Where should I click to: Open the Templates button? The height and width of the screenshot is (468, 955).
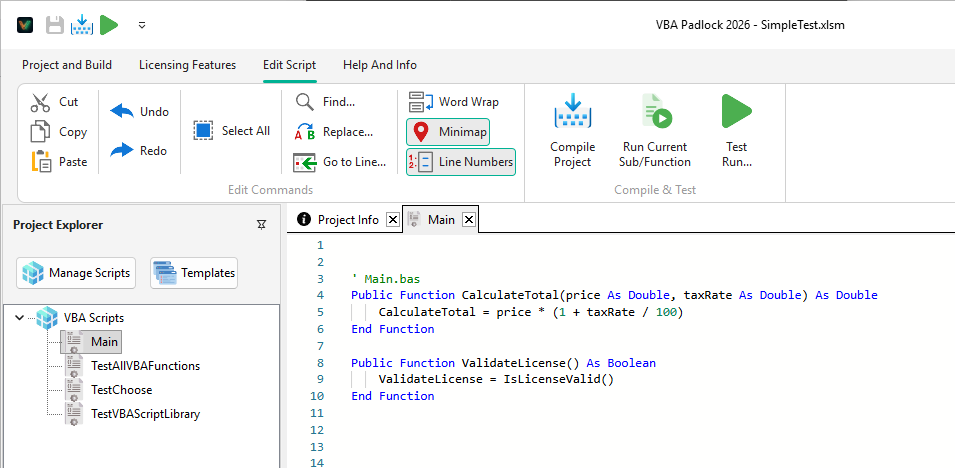pyautogui.click(x=194, y=272)
